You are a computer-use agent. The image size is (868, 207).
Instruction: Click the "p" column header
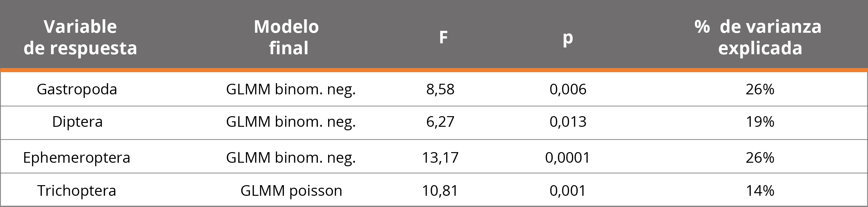[568, 38]
